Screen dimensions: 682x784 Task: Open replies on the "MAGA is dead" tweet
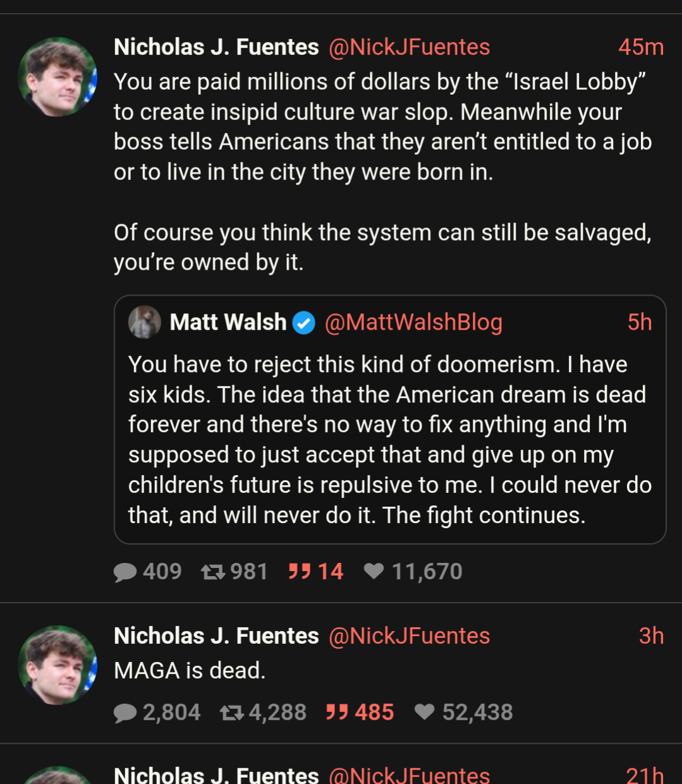pos(125,713)
